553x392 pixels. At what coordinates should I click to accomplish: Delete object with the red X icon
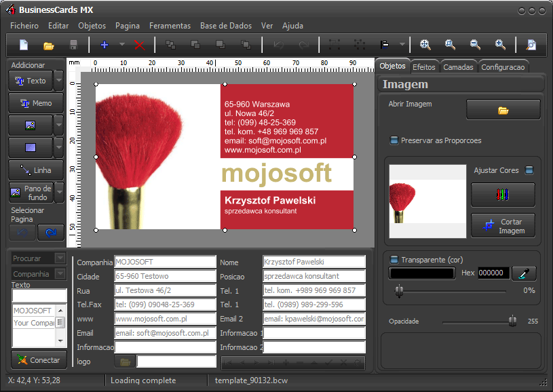point(139,45)
